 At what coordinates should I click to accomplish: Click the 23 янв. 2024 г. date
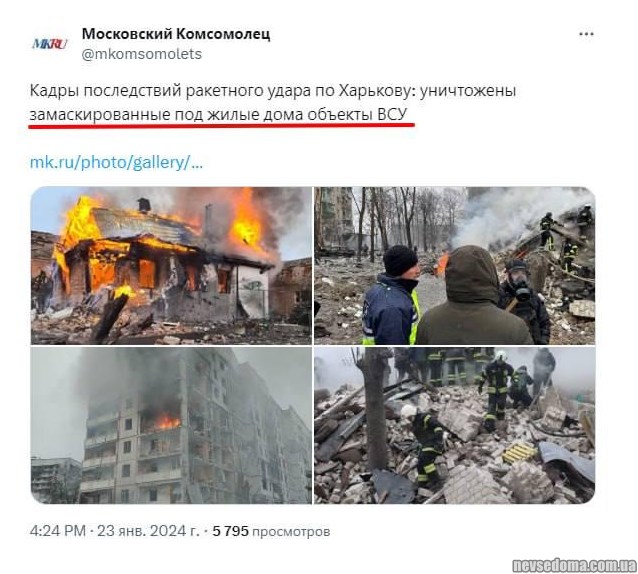click(x=148, y=531)
